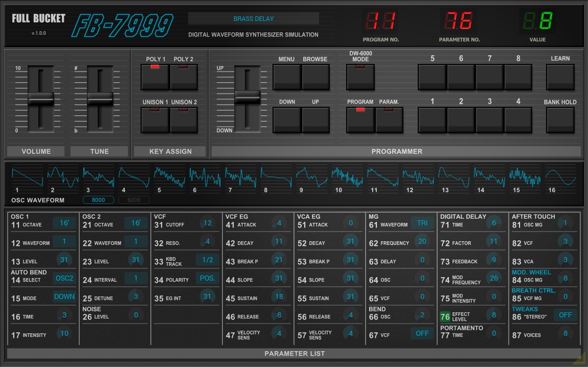Choose waveform 8 in OSC waveform strip
This screenshot has width=588, height=367.
coord(276,177)
